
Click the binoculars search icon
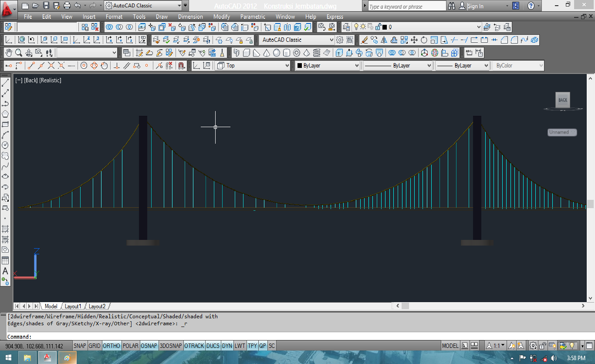(452, 6)
